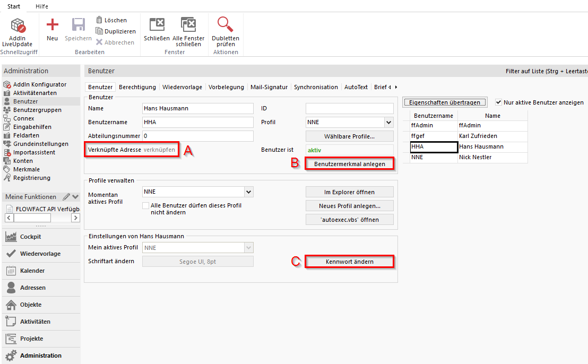The width and height of the screenshot is (588, 364).
Task: Enable Alle Benutzer dürfen Profil nicht ändern
Action: (x=146, y=205)
